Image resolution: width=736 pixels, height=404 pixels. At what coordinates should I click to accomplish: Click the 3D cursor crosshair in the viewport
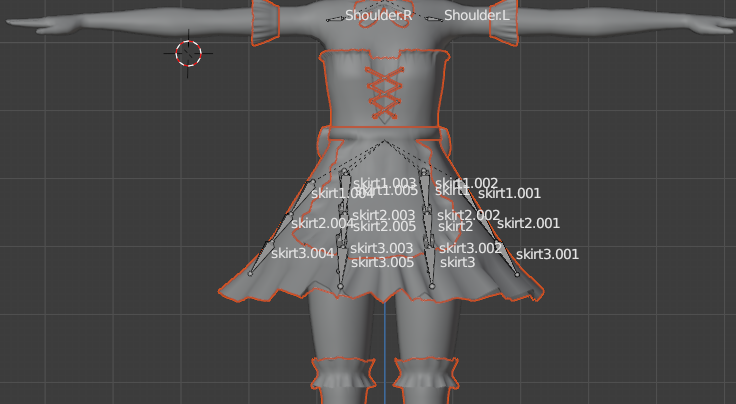tap(188, 53)
